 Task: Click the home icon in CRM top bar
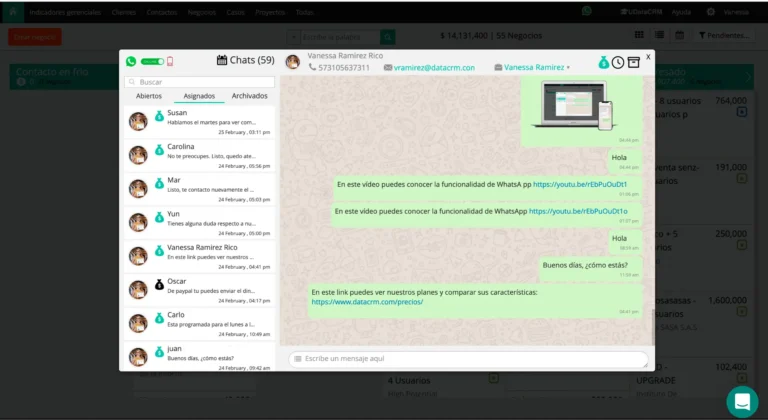13,12
